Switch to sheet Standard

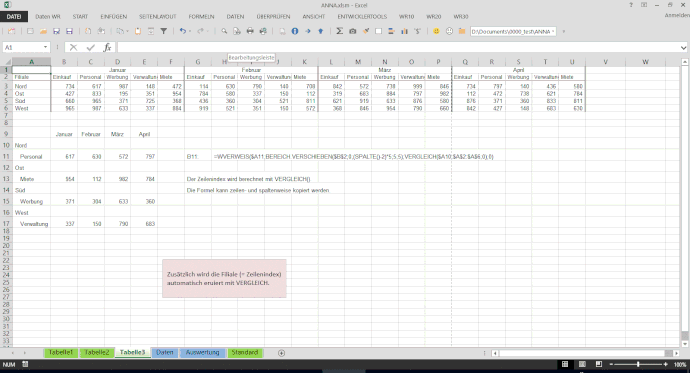[x=245, y=352]
